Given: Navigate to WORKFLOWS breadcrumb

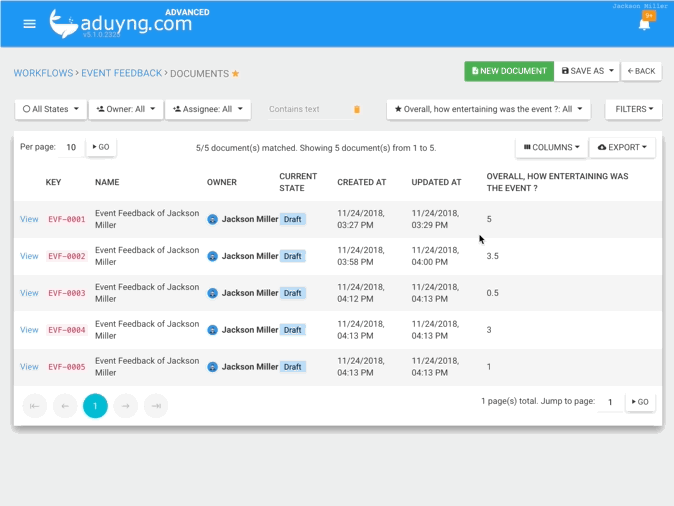Looking at the screenshot, I should point(43,73).
